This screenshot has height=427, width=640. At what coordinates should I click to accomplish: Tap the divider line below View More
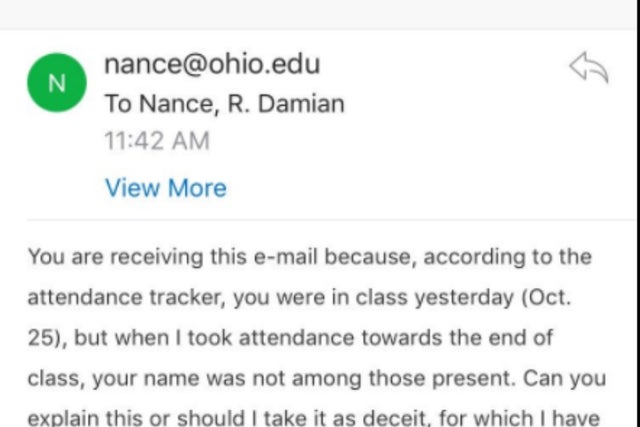click(x=331, y=220)
